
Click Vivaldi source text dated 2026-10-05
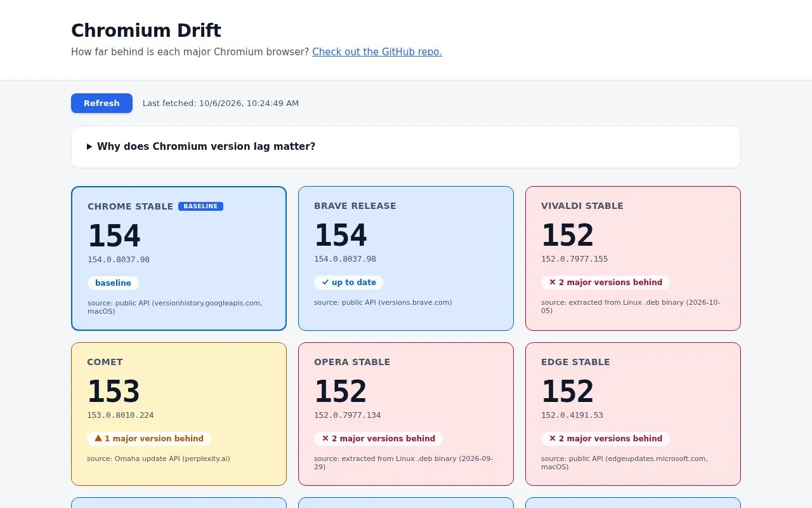point(631,307)
